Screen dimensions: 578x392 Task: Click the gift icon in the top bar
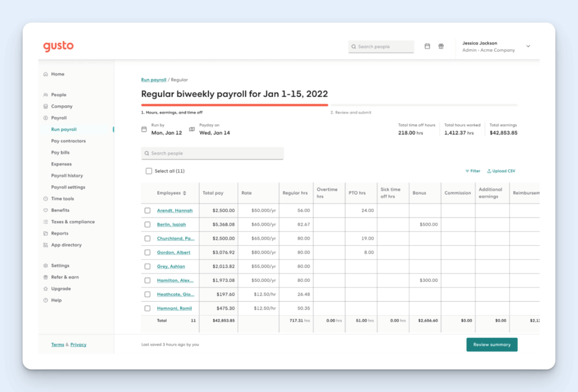441,46
